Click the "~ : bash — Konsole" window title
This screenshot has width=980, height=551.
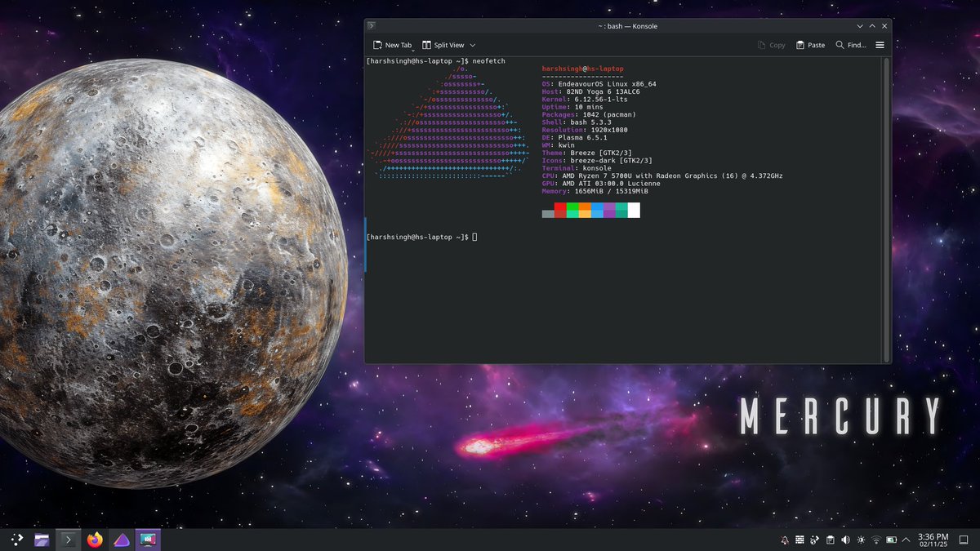pyautogui.click(x=627, y=26)
